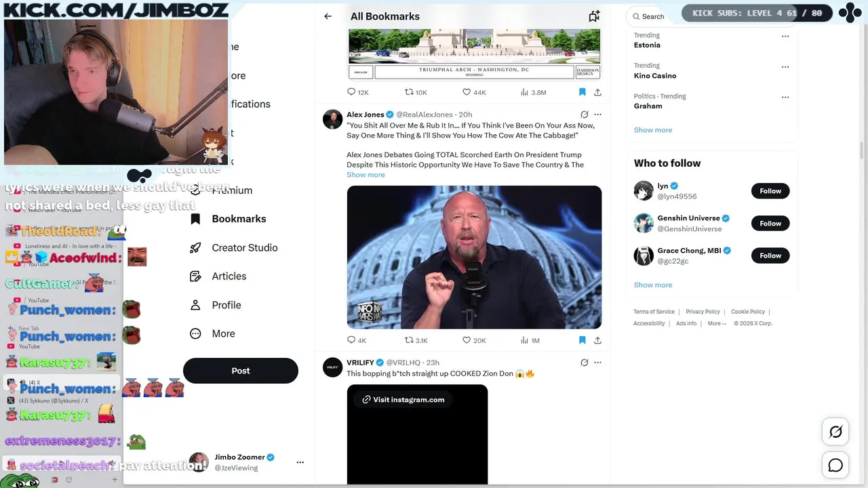Click the black Post button
868x488 pixels.
(241, 371)
